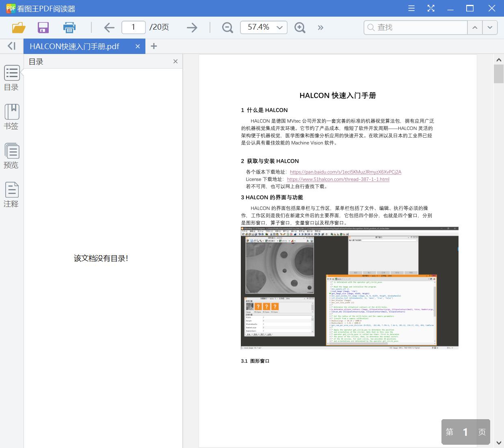This screenshot has width=504, height=448.
Task: Open the 书签 bookmarks sidebar
Action: (11, 117)
